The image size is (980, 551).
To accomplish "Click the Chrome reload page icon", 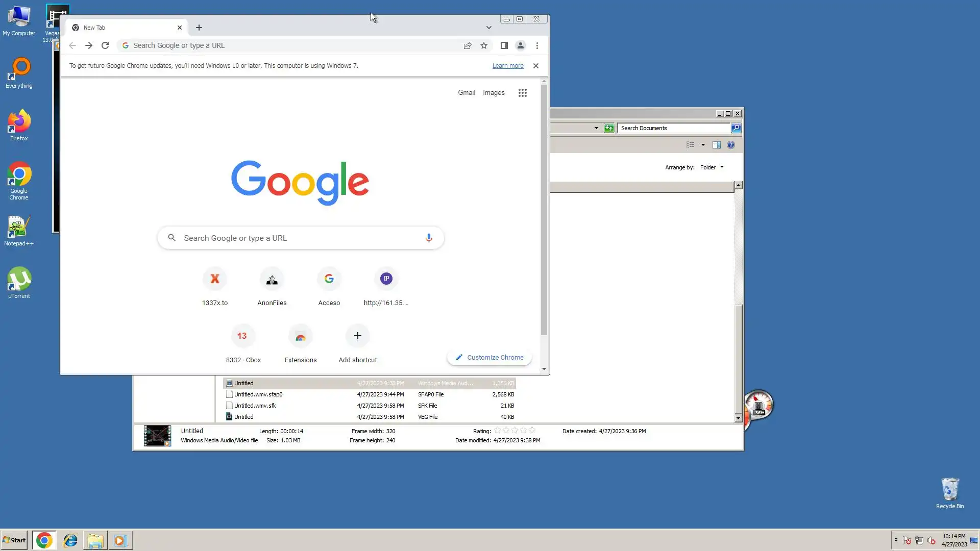I will [105, 45].
